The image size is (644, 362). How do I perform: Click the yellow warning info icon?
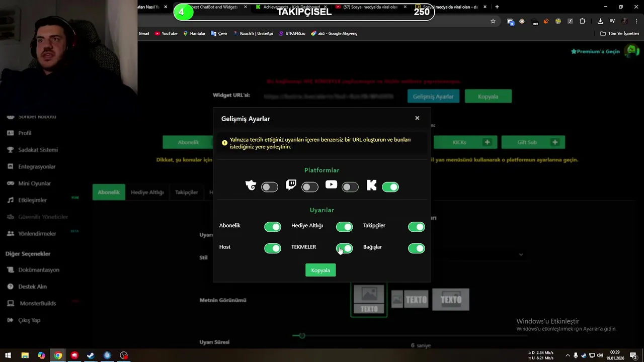[x=225, y=143]
